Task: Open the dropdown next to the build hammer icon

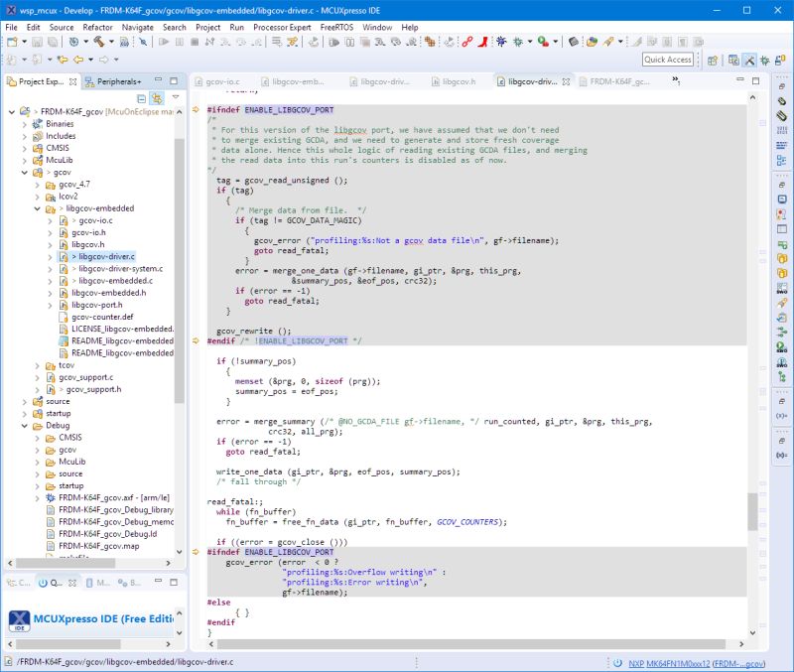Action: [111, 44]
